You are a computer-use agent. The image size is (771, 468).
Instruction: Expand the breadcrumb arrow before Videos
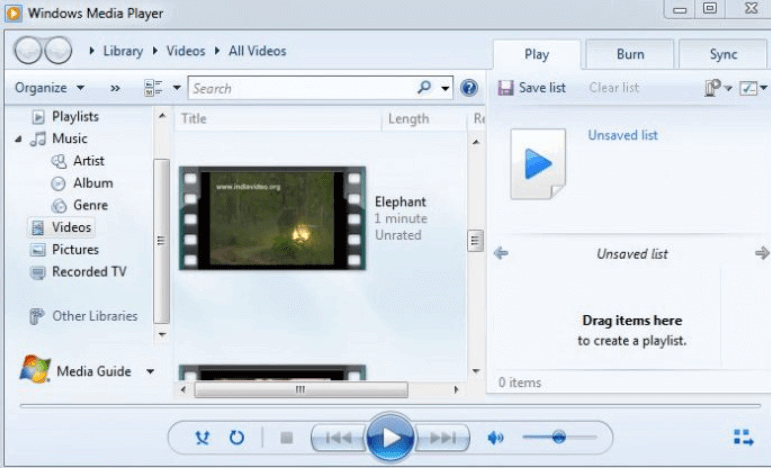tap(155, 51)
